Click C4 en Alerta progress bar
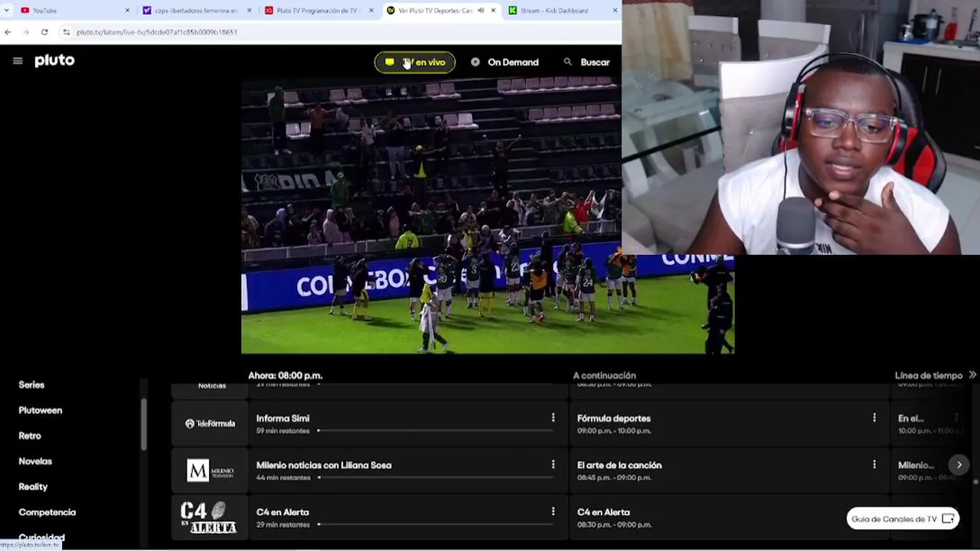This screenshot has width=980, height=551. [x=435, y=524]
